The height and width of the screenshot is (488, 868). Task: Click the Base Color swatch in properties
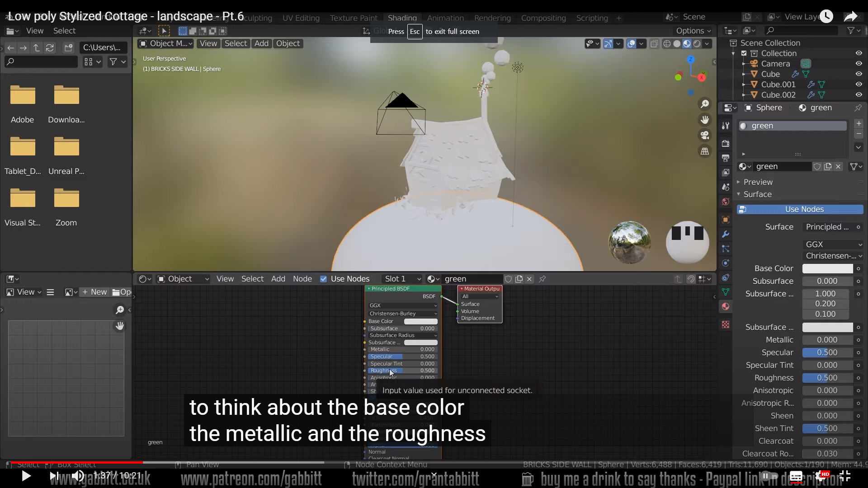[827, 268]
